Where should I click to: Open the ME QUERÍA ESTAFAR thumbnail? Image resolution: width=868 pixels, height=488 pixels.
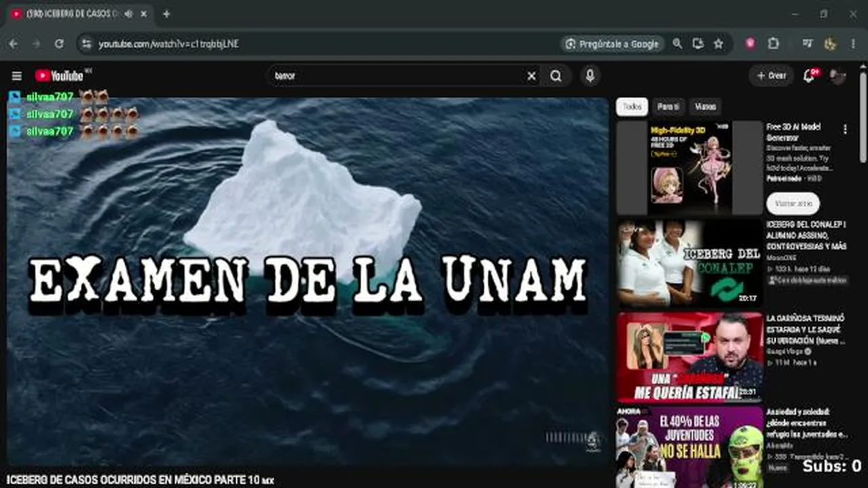point(690,357)
